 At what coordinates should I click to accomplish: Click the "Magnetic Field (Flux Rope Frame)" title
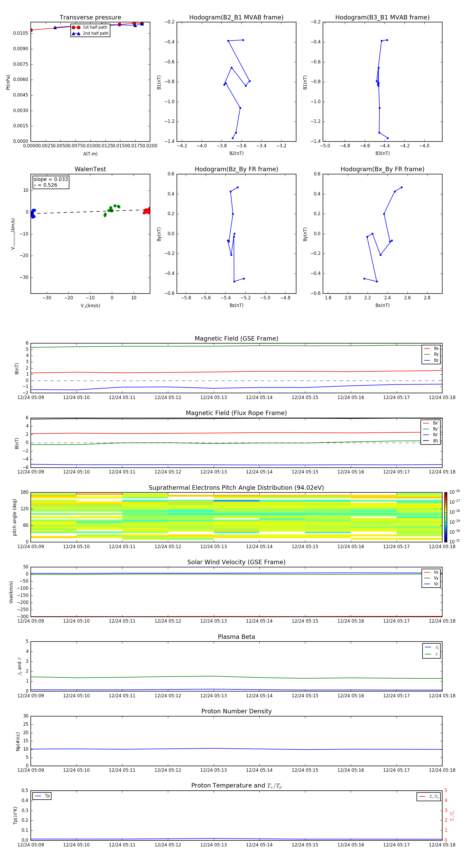[236, 413]
